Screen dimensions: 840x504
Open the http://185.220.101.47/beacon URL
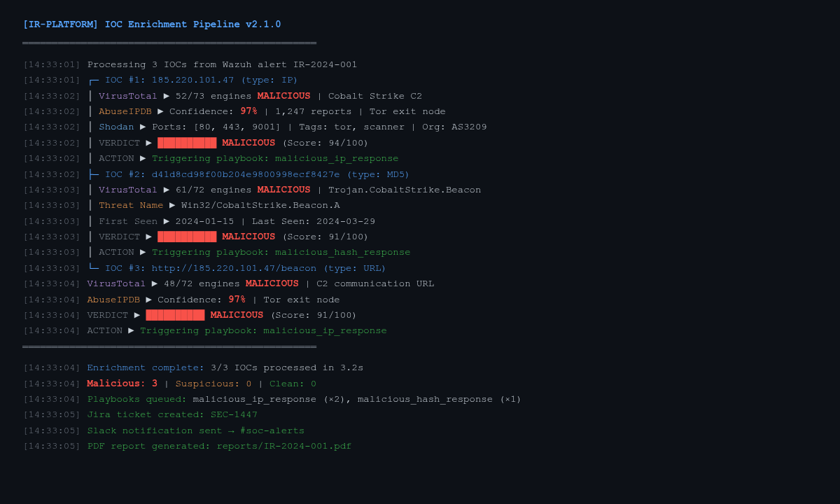click(234, 268)
